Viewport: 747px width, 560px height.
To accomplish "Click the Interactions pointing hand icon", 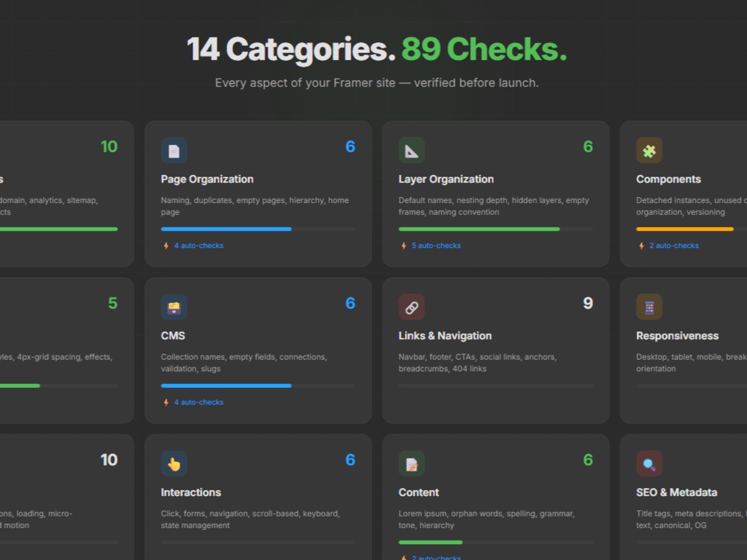I will point(174,463).
